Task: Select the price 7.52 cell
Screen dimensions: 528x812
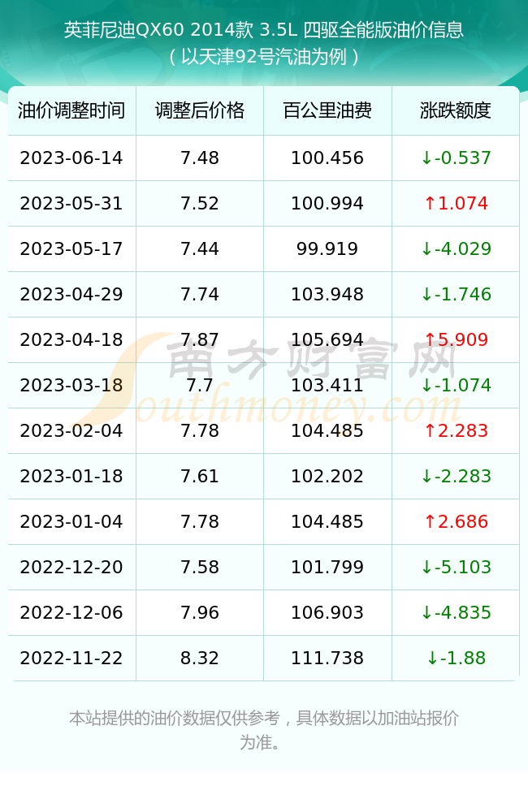Action: (200, 204)
